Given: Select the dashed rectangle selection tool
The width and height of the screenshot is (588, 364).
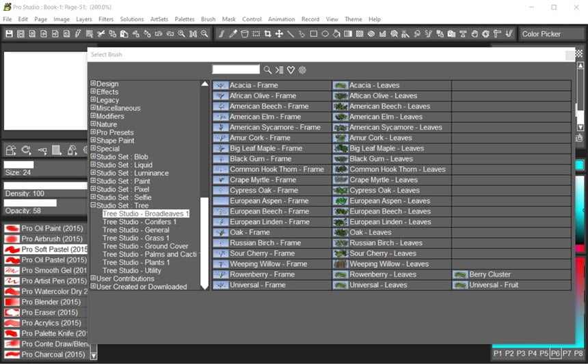Looking at the screenshot, I should (x=256, y=33).
